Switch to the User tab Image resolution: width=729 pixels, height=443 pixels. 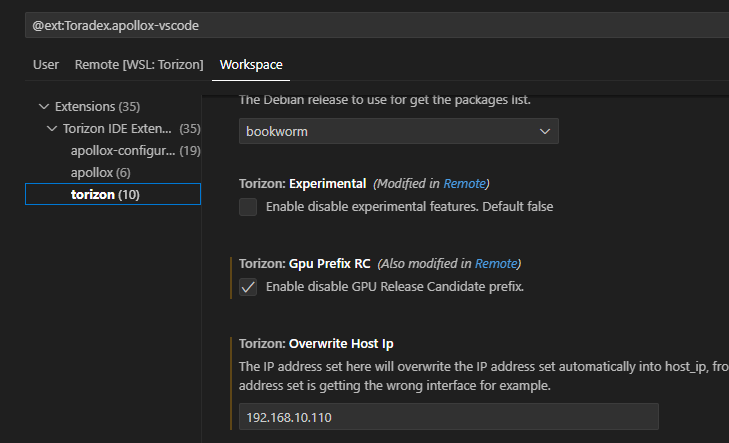click(46, 65)
